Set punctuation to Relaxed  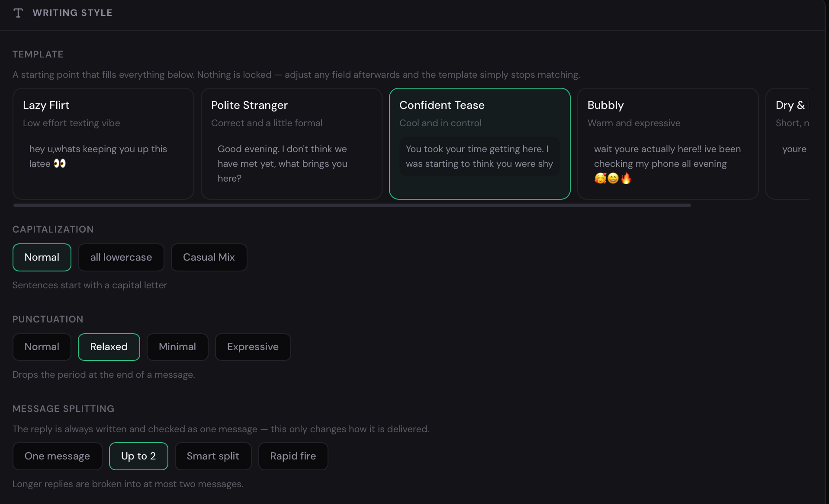109,347
